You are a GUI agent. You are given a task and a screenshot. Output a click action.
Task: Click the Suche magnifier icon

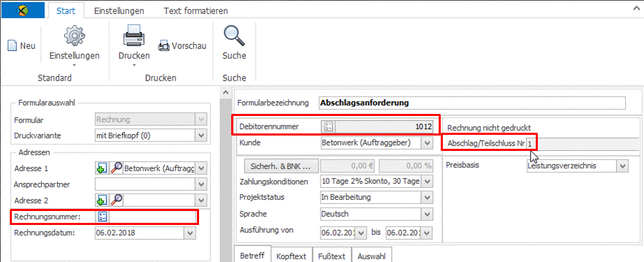(234, 36)
